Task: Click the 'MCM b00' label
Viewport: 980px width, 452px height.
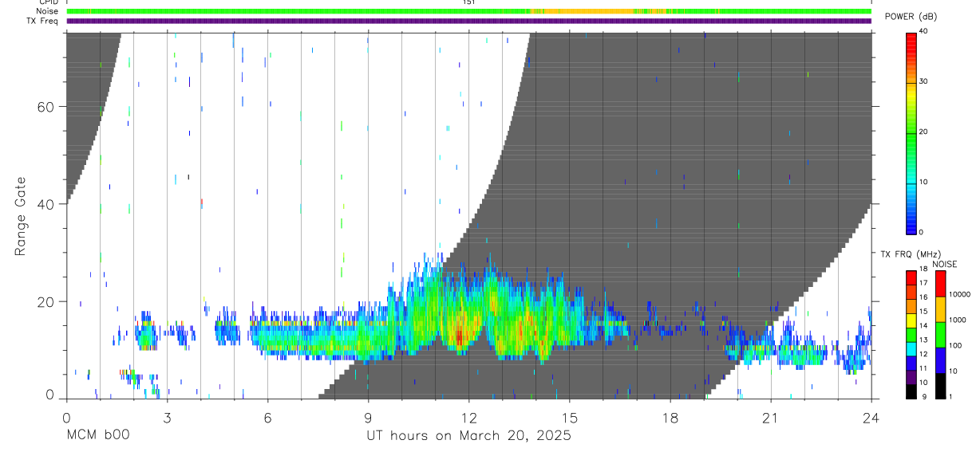Action: pyautogui.click(x=97, y=436)
